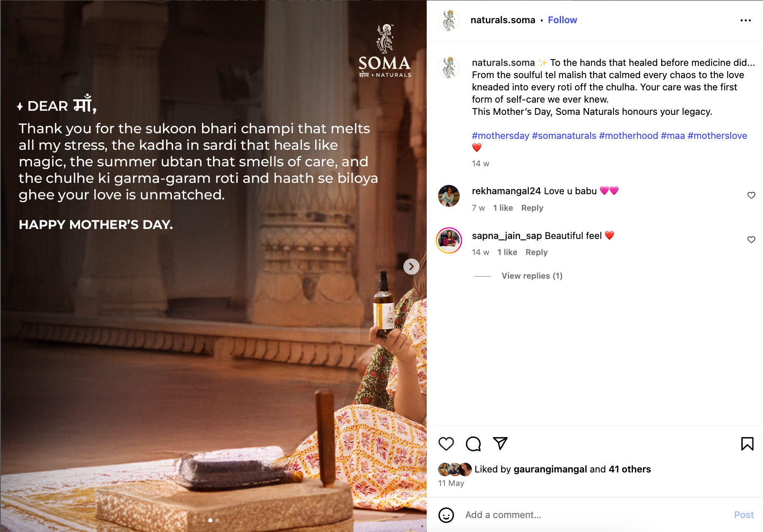Viewport: 763px width, 532px height.
Task: Open the #mothersday hashtag
Action: pyautogui.click(x=500, y=136)
